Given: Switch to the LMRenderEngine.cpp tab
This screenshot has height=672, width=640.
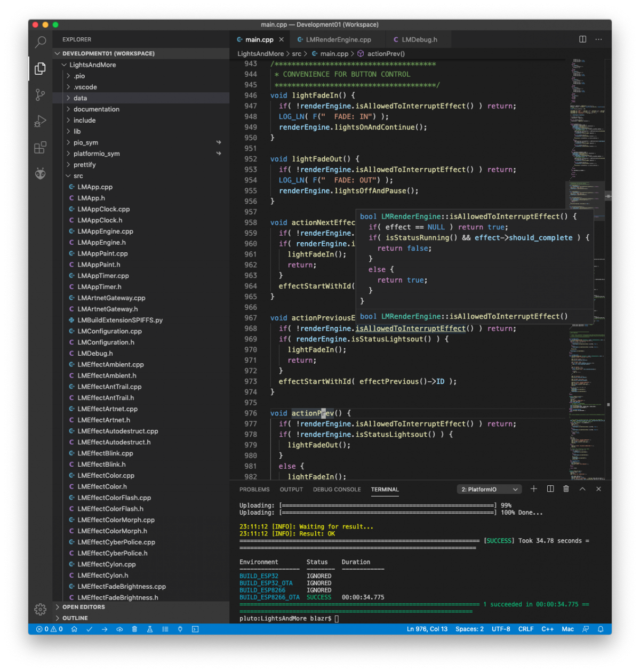Looking at the screenshot, I should coord(338,39).
